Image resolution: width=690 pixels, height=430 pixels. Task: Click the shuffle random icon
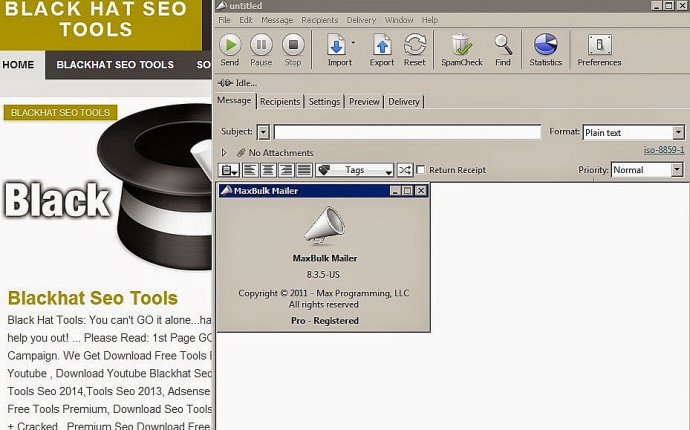tap(405, 170)
